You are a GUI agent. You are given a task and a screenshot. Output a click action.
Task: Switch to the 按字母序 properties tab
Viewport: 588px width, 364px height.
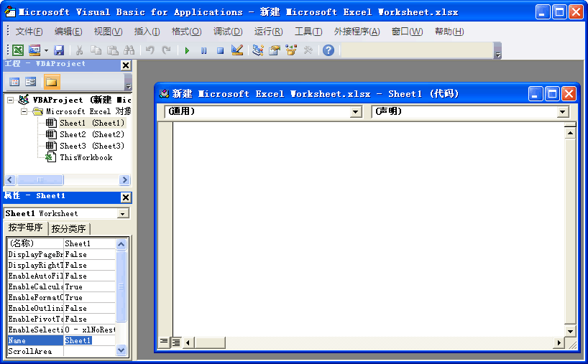[x=25, y=228]
